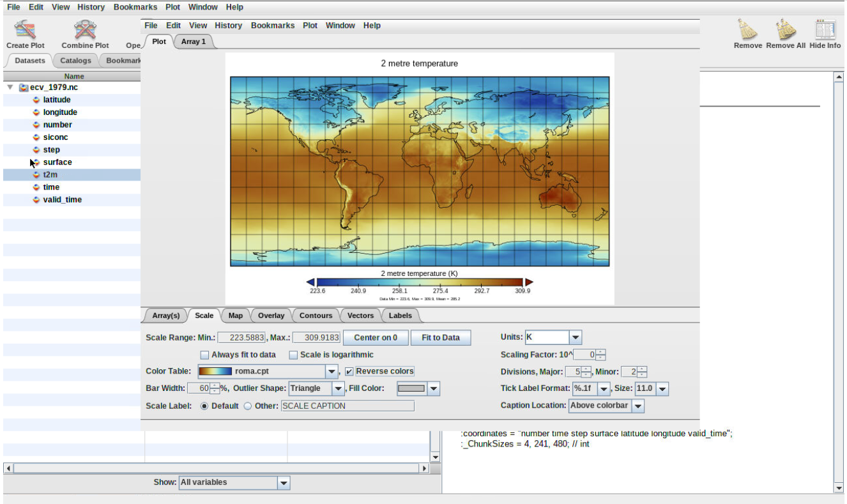
Task: Click the Hide Info toolbar icon
Action: tap(825, 29)
